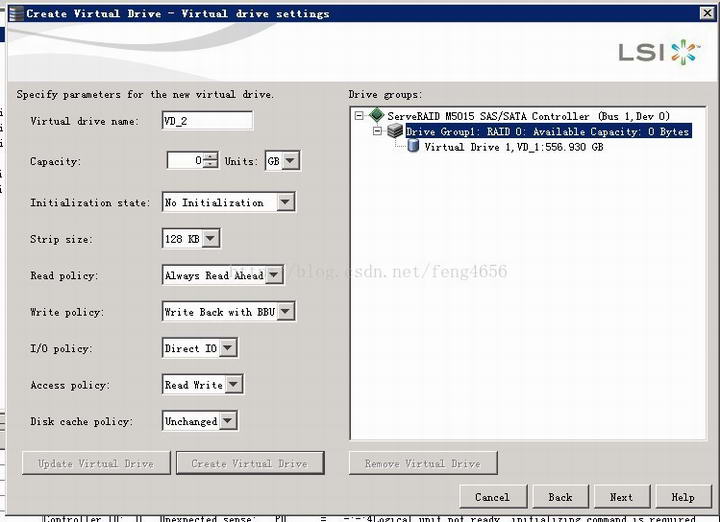The height and width of the screenshot is (522, 720).
Task: Click the Virtual Drive 1 cylinder icon
Action: pyautogui.click(x=413, y=146)
